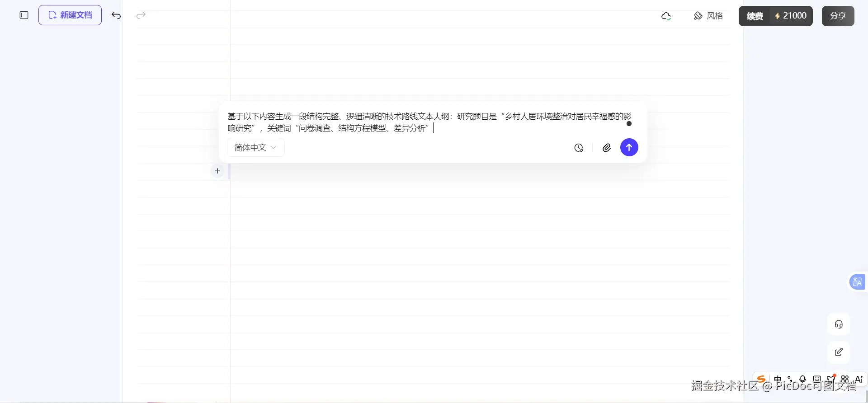Contact support via the headset icon

[x=839, y=324]
